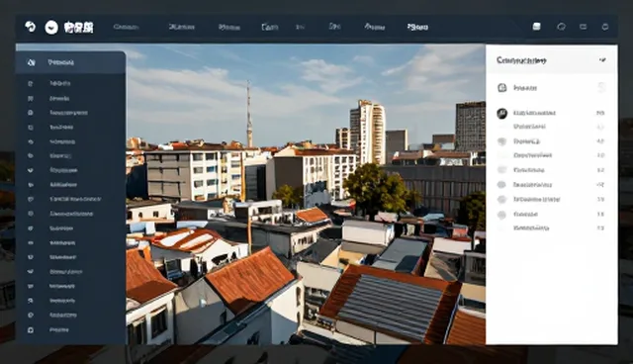Open the speech-bubble outline icon in the top bar

(x=561, y=27)
